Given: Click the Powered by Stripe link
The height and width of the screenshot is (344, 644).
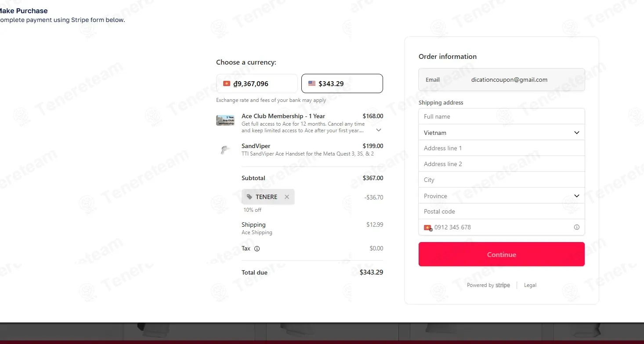Looking at the screenshot, I should (488, 285).
